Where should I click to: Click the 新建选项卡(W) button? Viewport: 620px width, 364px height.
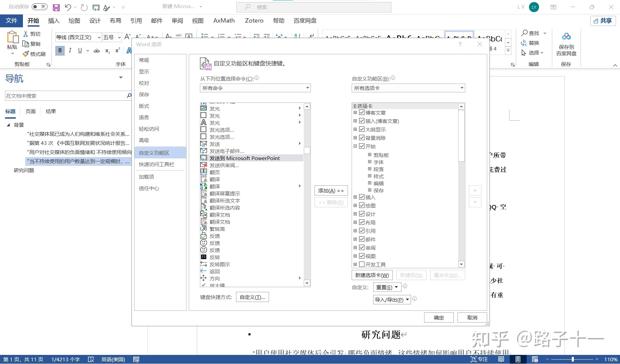tap(372, 275)
